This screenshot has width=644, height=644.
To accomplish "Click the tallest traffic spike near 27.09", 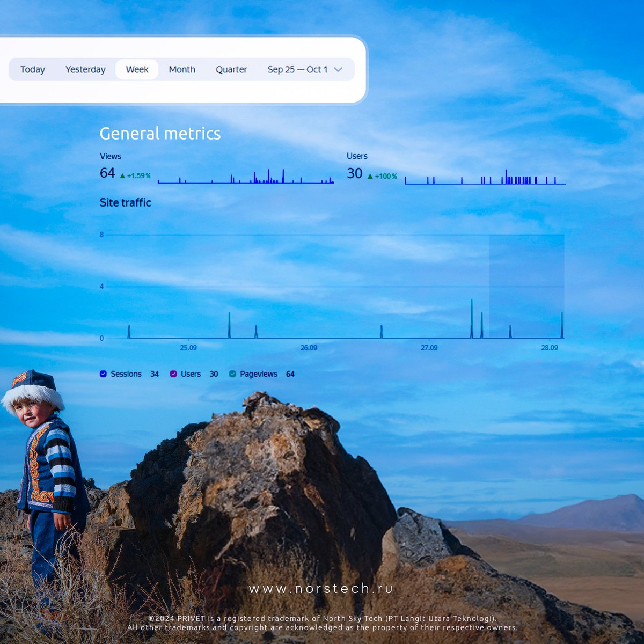I will click(x=472, y=319).
